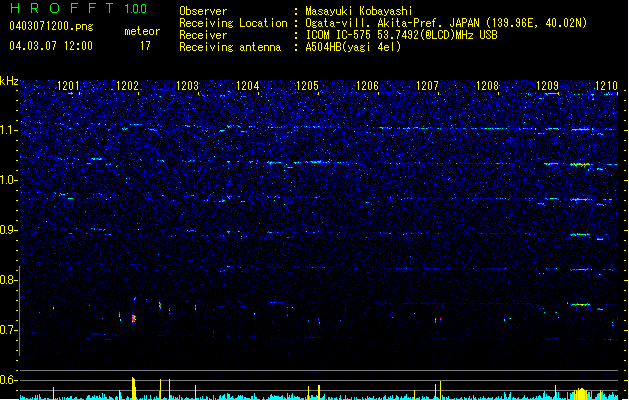Click the 0.9 kHz axis label

[x=7, y=230]
